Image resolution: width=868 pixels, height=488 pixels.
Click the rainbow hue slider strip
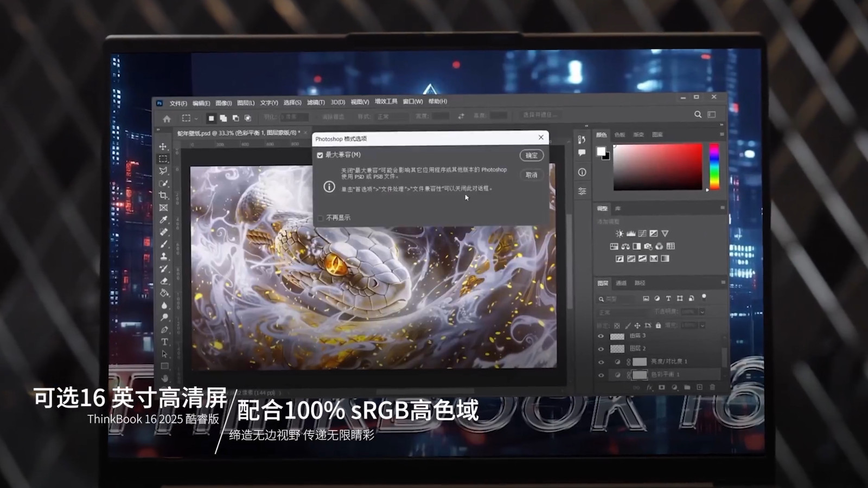714,166
